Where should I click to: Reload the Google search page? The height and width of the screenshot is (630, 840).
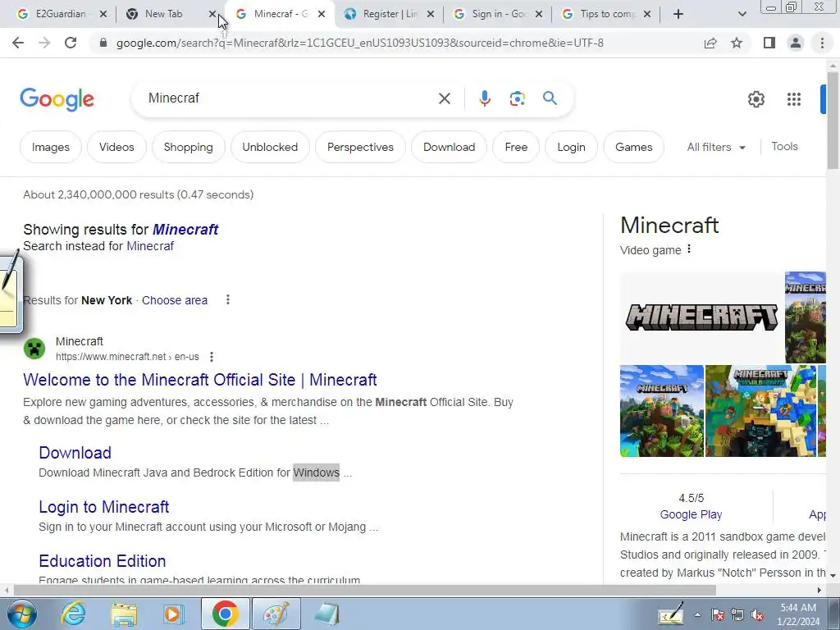tap(71, 43)
